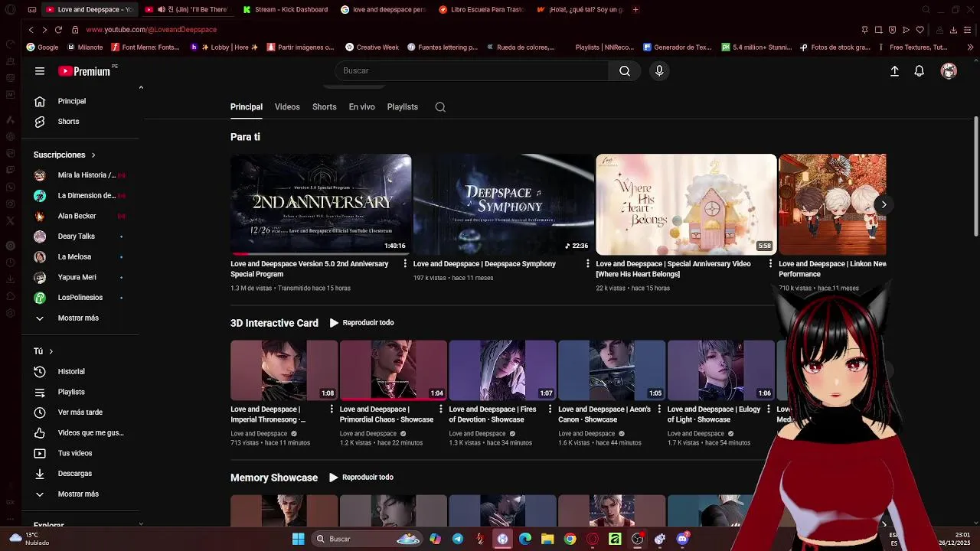Open options for Imperial Thronesong video
Screen dimensions: 980x551
click(332, 409)
